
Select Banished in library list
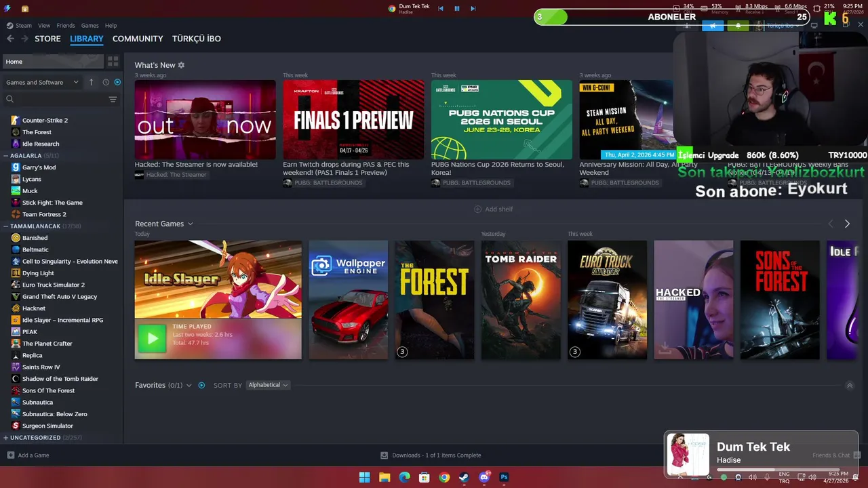coord(35,238)
